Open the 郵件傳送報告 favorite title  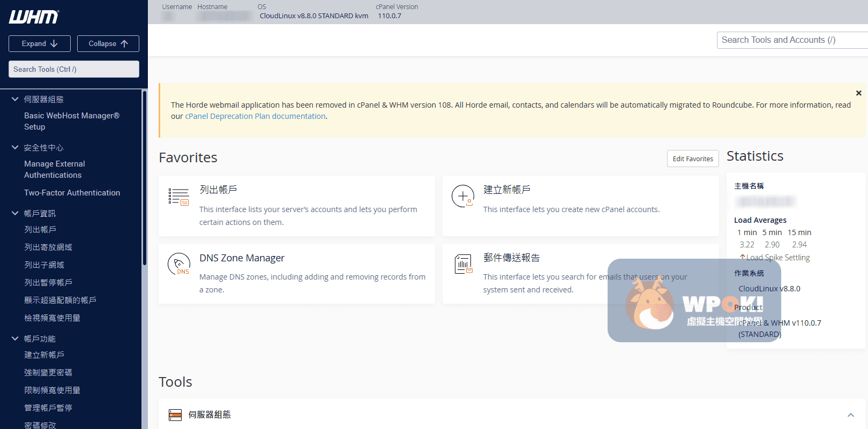pos(512,258)
